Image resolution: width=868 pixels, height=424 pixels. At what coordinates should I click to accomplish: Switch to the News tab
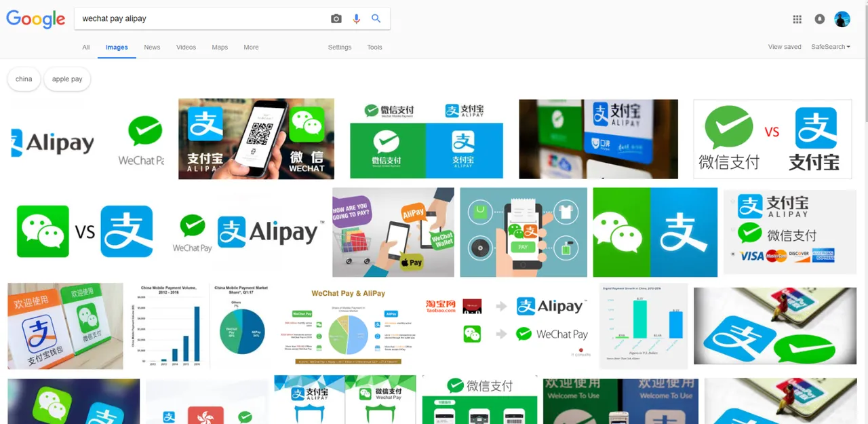tap(152, 47)
